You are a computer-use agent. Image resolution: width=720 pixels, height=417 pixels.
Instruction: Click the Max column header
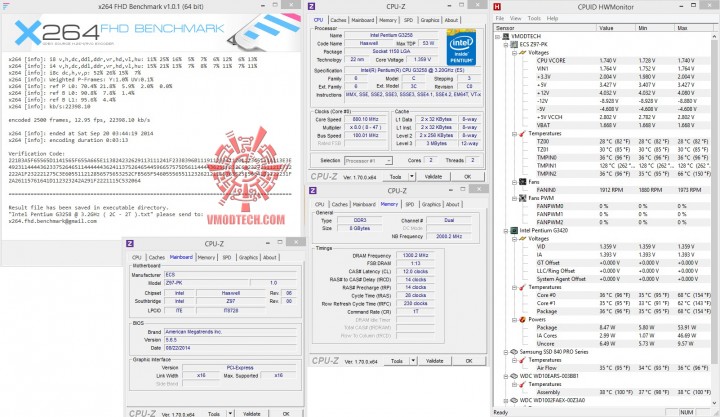692,28
